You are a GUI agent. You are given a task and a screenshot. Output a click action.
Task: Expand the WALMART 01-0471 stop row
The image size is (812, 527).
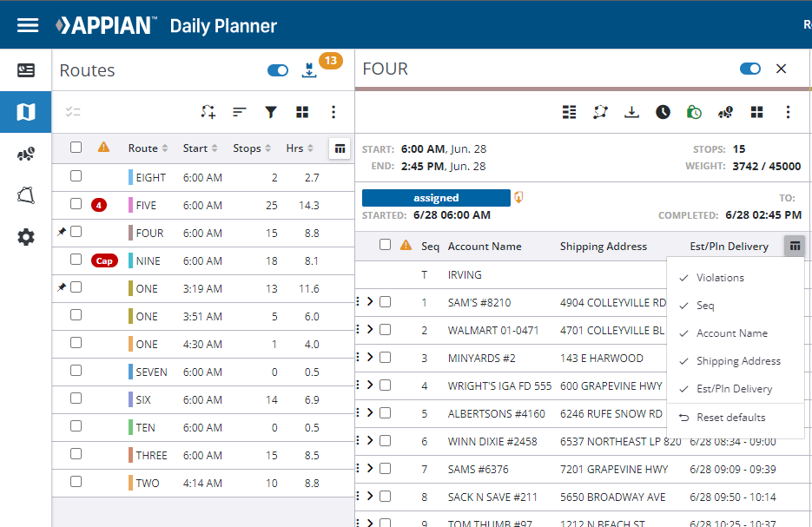[370, 329]
